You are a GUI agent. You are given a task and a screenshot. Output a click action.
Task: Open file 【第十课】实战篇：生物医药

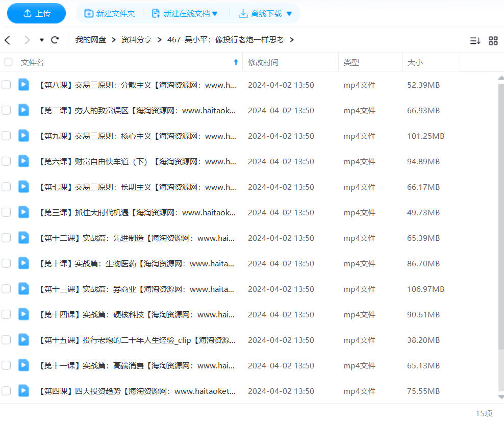136,264
